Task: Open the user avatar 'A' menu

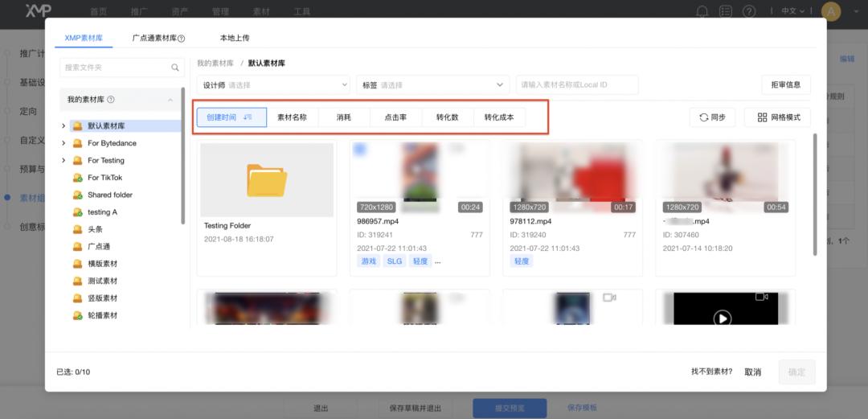Action: 831,11
